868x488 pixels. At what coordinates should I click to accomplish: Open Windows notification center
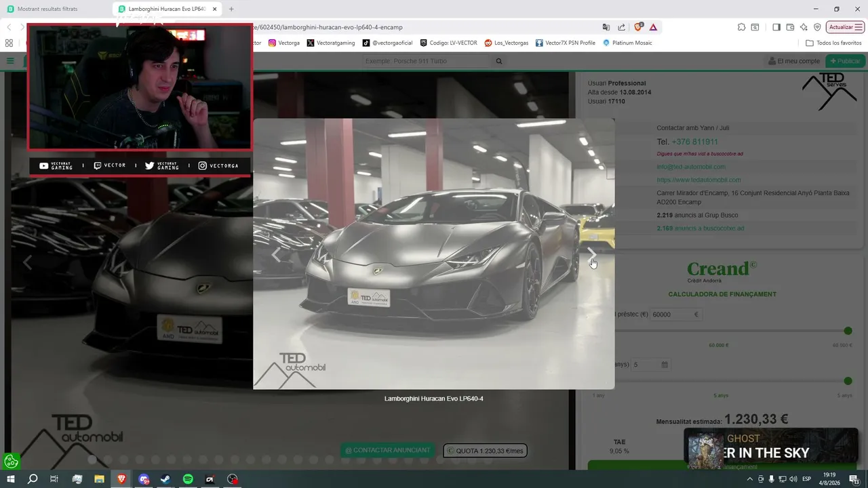[854, 479]
